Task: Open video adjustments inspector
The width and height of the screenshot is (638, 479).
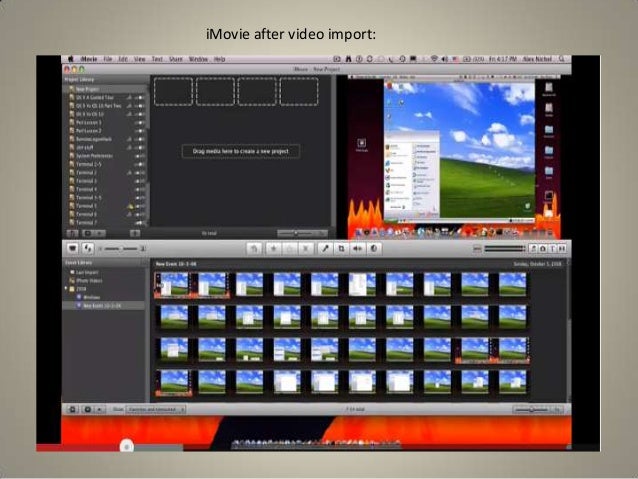Action: coord(374,248)
